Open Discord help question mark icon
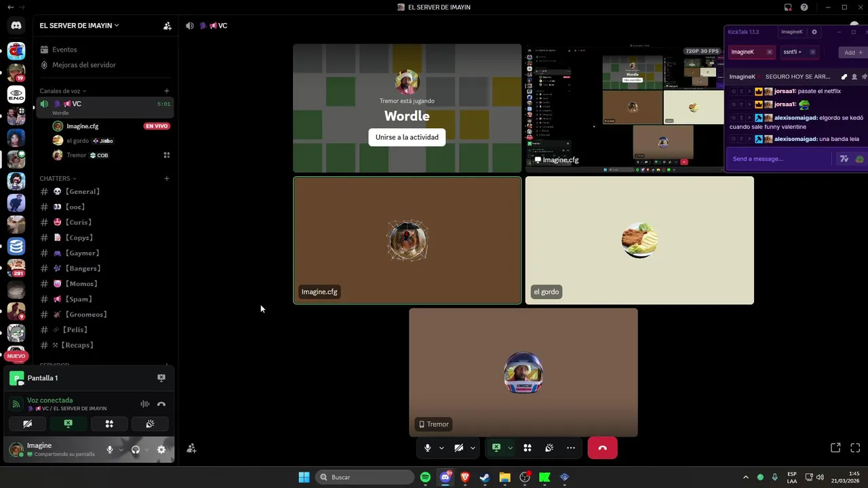Viewport: 868px width, 488px height. [x=804, y=7]
